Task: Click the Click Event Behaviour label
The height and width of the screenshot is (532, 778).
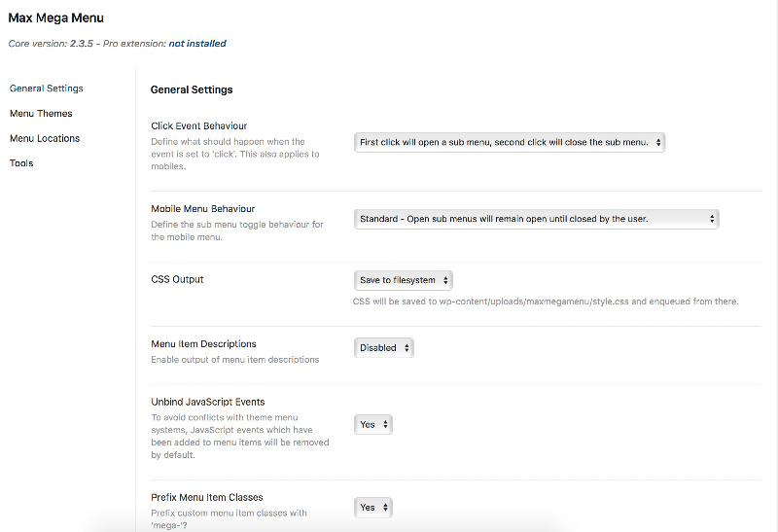Action: point(199,126)
